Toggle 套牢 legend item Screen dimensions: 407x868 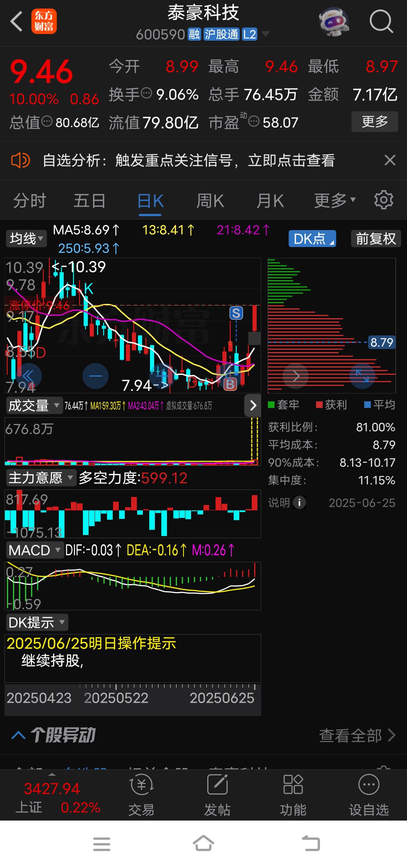click(283, 405)
